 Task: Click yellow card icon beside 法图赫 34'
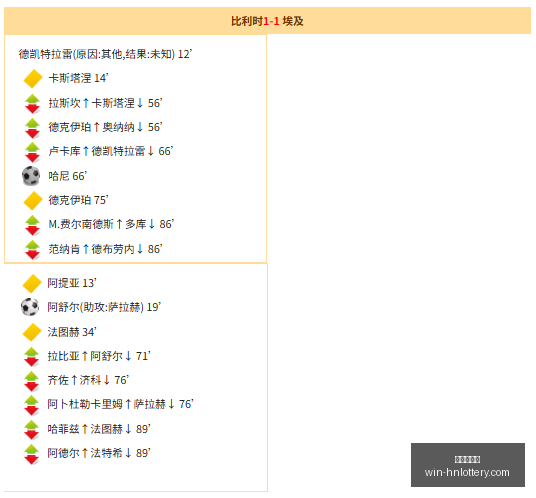[32, 332]
